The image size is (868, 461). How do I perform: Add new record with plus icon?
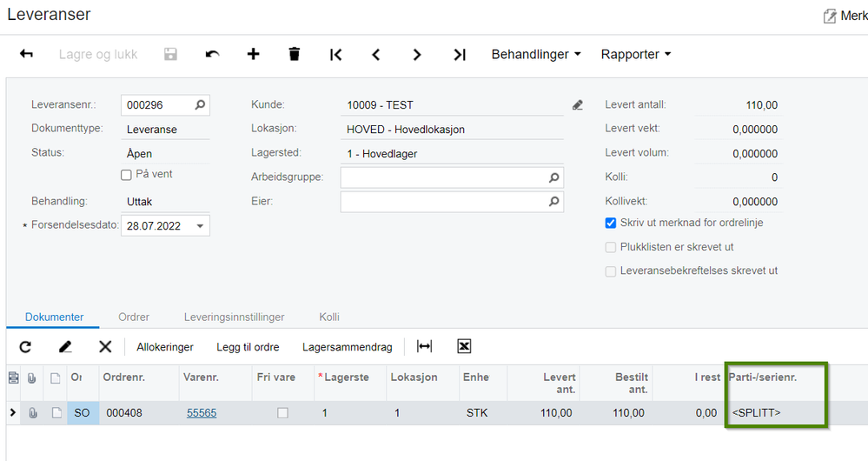[253, 54]
